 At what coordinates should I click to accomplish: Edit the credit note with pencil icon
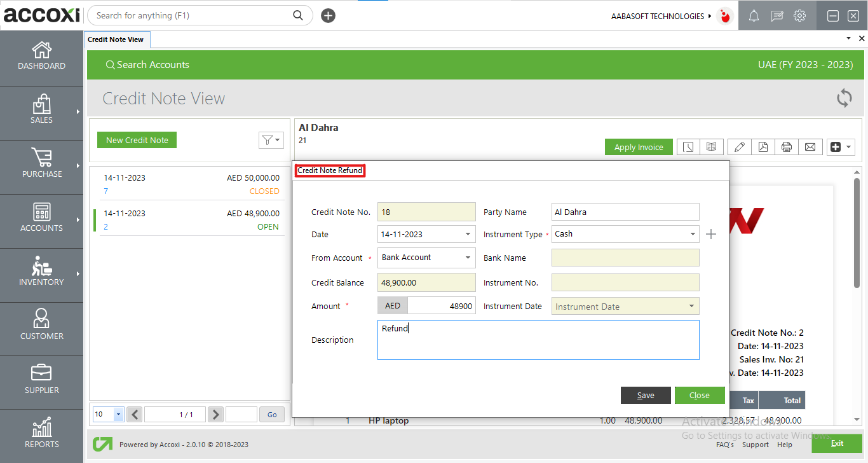click(739, 146)
